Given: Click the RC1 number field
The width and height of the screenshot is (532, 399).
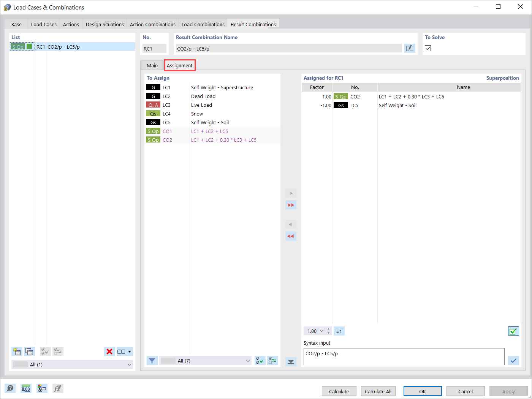Looking at the screenshot, I should (154, 48).
